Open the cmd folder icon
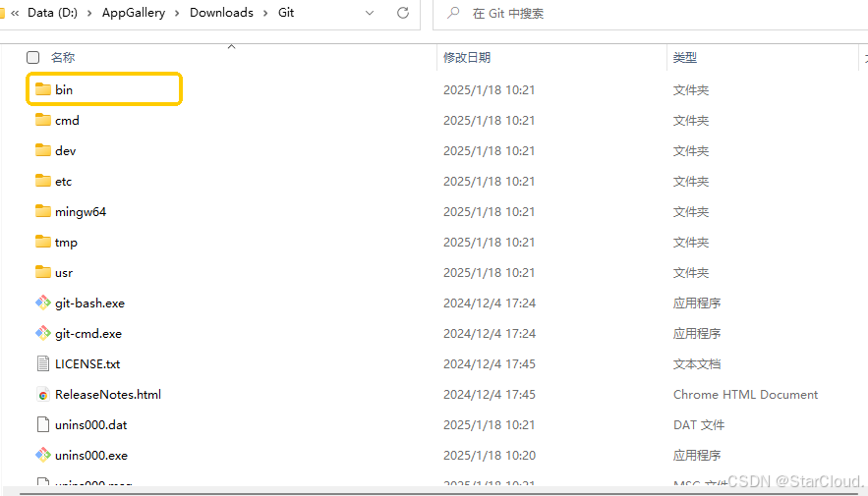Image resolution: width=868 pixels, height=496 pixels. [42, 120]
